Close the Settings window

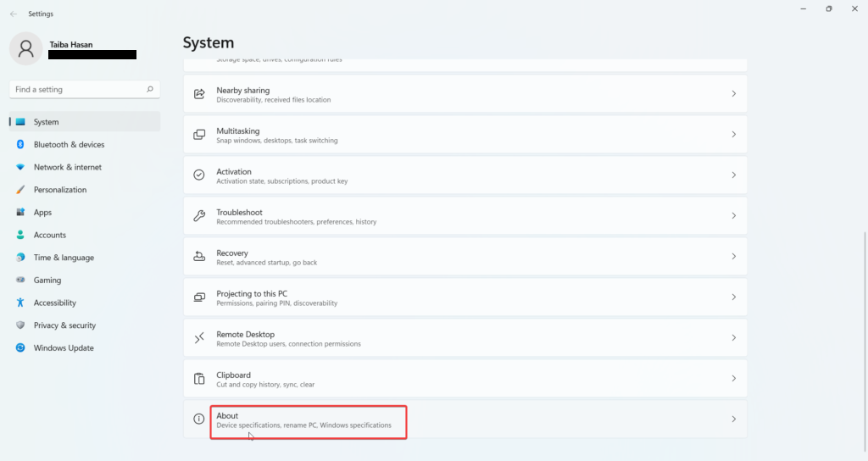tap(854, 8)
